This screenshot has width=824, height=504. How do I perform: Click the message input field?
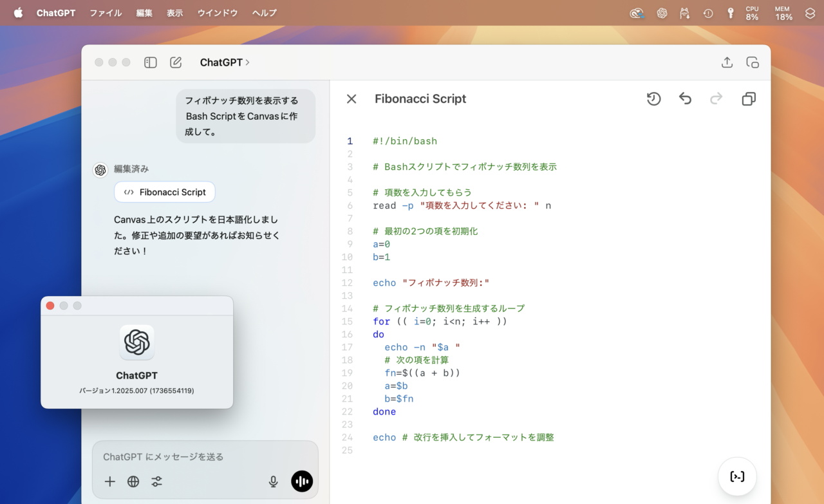[205, 456]
